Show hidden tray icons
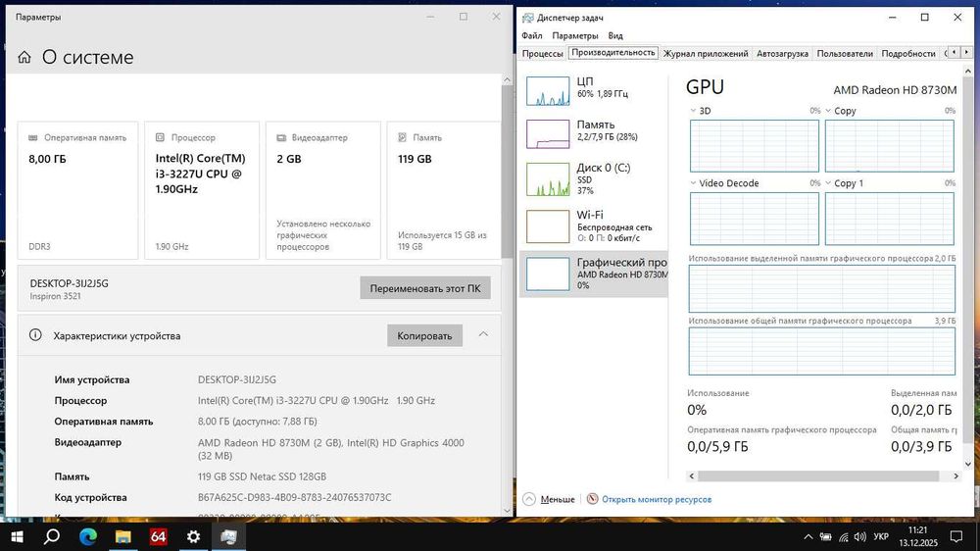Viewport: 980px width, 551px height. [808, 536]
